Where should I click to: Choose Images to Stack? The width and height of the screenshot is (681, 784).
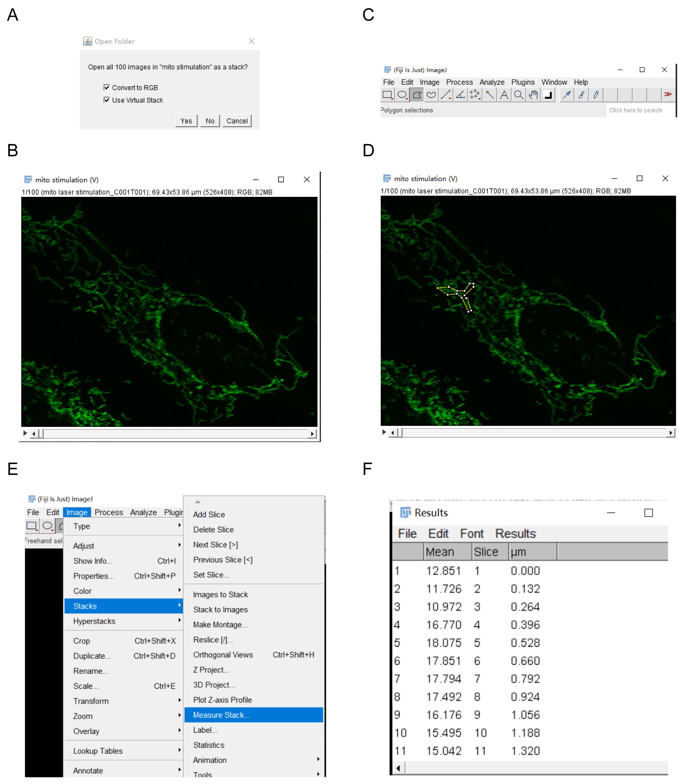(x=254, y=595)
